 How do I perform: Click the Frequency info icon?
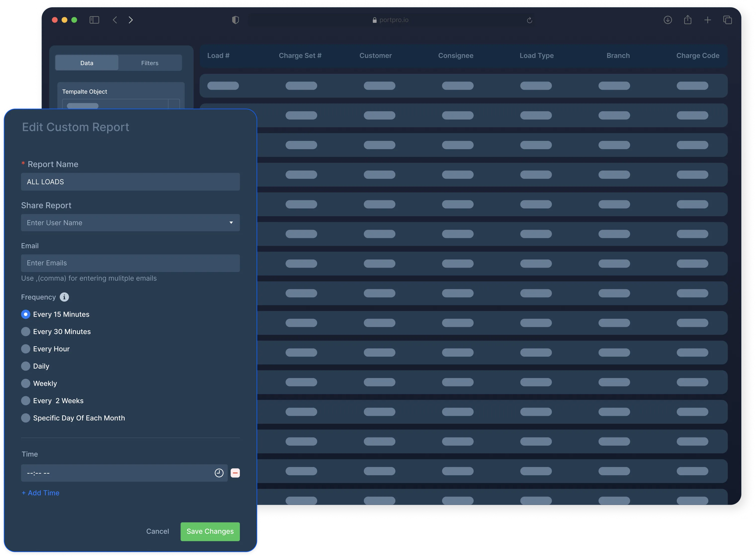[x=64, y=297]
